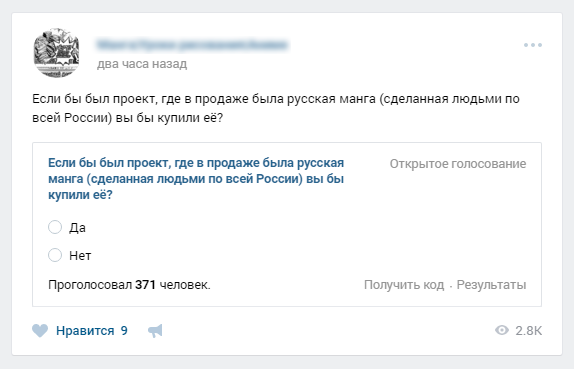Click the like count number 9
The image size is (574, 369).
click(x=124, y=331)
